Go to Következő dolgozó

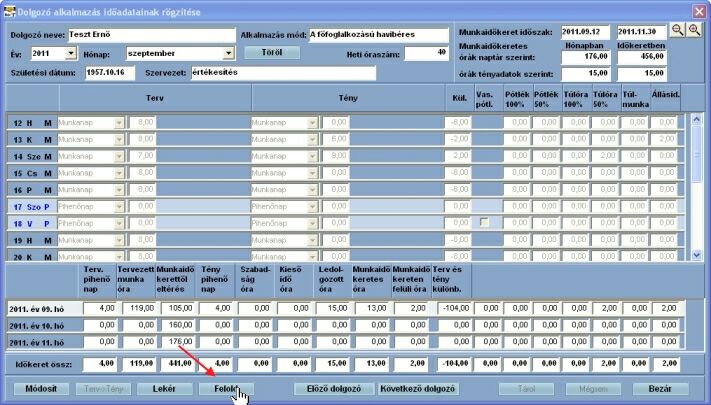click(x=418, y=389)
